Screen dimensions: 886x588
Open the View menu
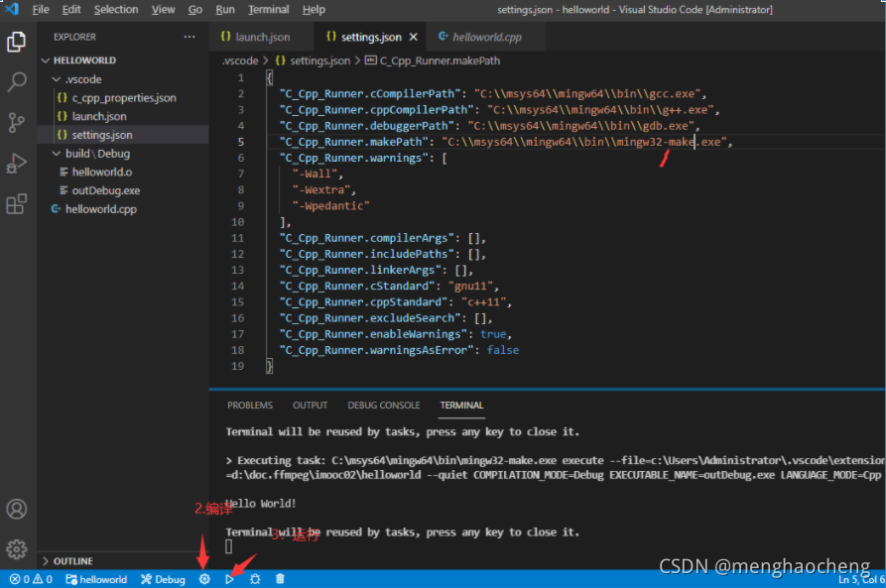(x=164, y=10)
